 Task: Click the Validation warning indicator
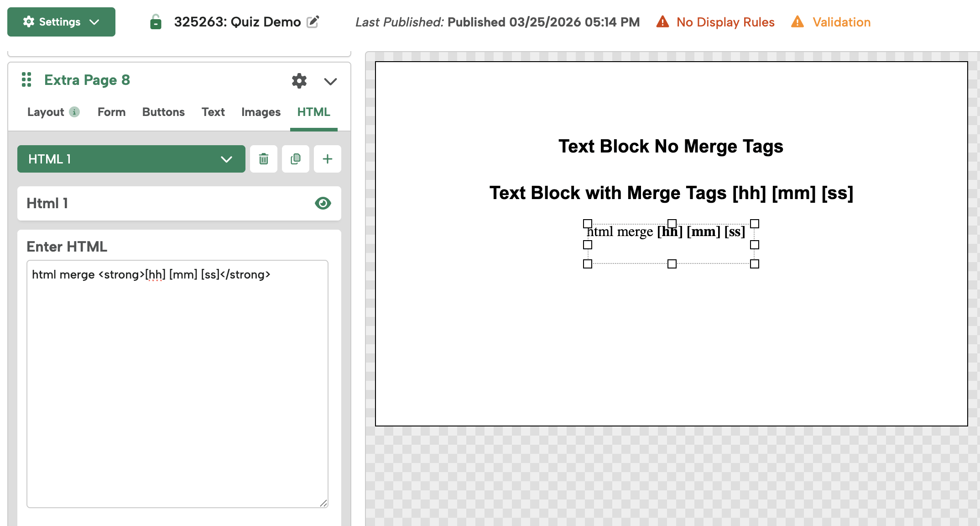(x=830, y=22)
